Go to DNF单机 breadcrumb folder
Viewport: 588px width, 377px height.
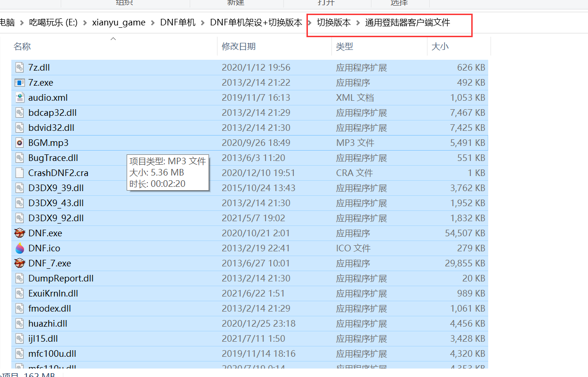pos(178,23)
